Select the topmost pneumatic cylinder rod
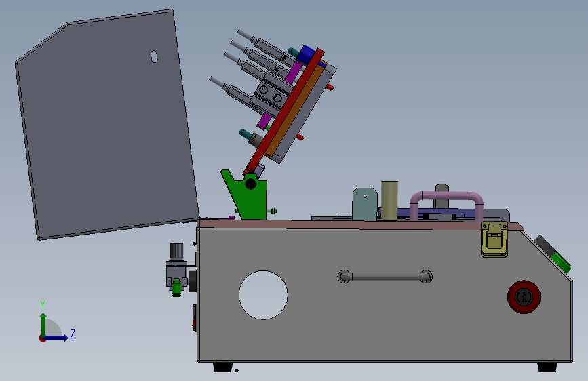The image size is (588, 381). pyautogui.click(x=246, y=35)
